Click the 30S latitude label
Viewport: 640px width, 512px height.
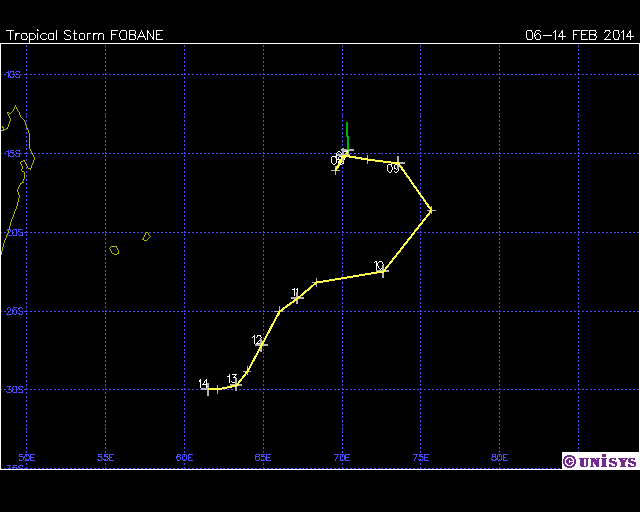(13, 390)
